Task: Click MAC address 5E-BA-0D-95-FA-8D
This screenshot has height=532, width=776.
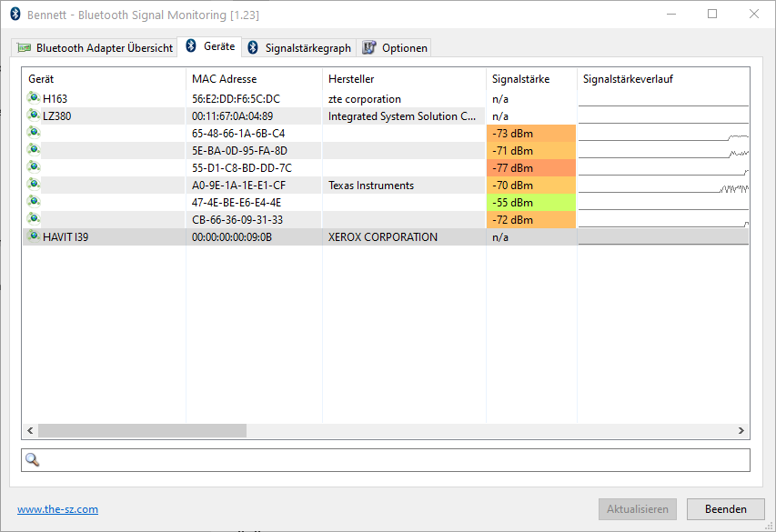Action: (239, 151)
